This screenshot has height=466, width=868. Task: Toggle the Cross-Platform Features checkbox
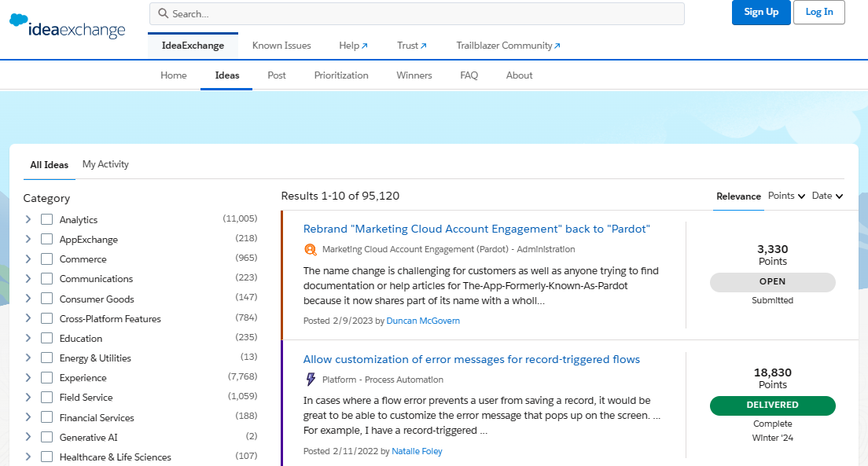46,319
